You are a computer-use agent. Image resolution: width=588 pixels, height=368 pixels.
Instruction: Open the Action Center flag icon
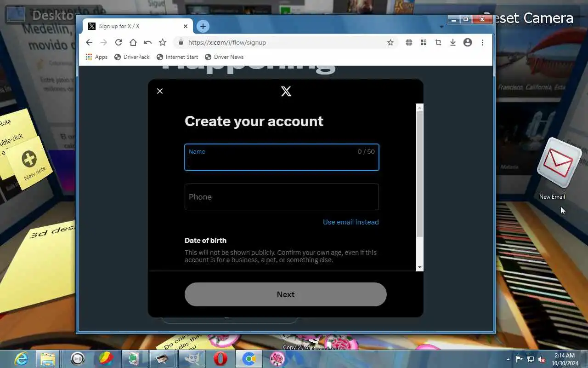coord(520,359)
